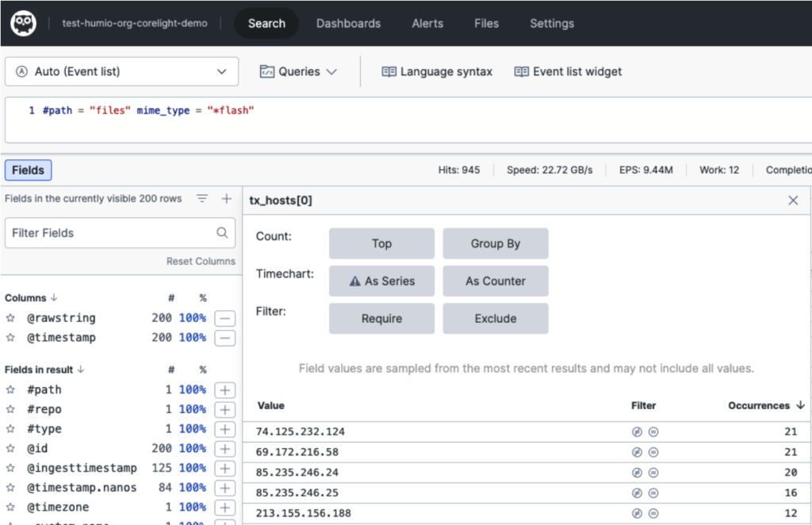The image size is (812, 525).
Task: Add @timestamp.nanos as a column
Action: click(224, 489)
